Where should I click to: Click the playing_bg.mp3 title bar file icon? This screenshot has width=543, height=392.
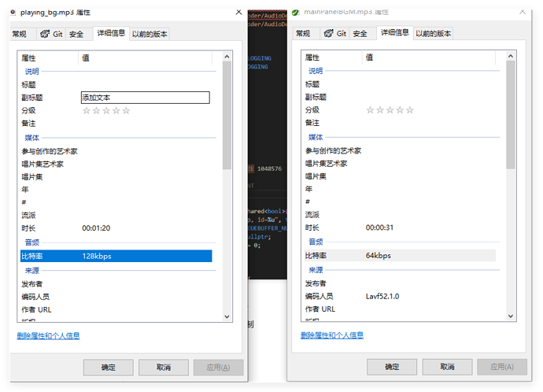[13, 13]
